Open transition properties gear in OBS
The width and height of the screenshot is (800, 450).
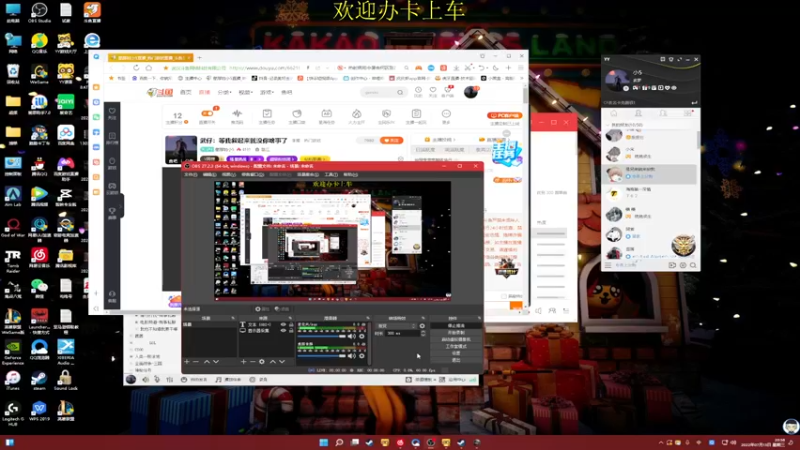click(422, 326)
